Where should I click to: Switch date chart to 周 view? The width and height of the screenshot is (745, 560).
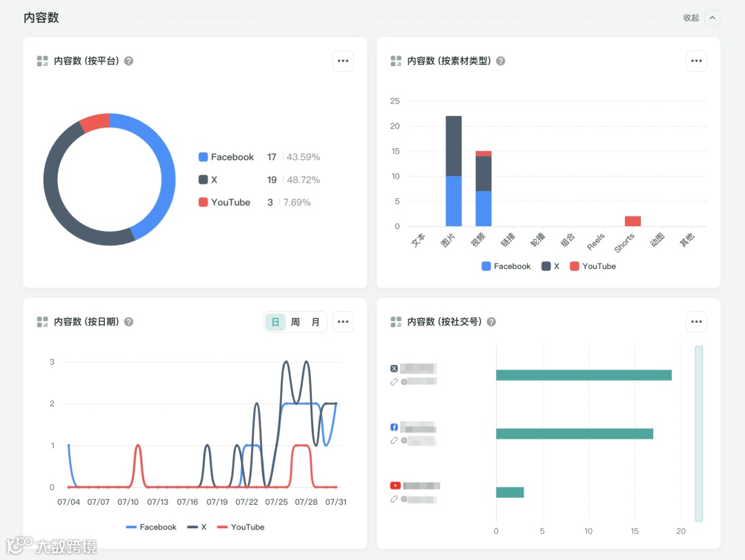[x=295, y=322]
